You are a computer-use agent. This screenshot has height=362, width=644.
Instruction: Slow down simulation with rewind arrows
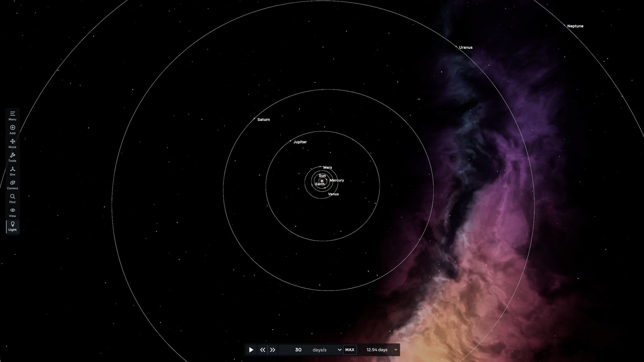(263, 350)
